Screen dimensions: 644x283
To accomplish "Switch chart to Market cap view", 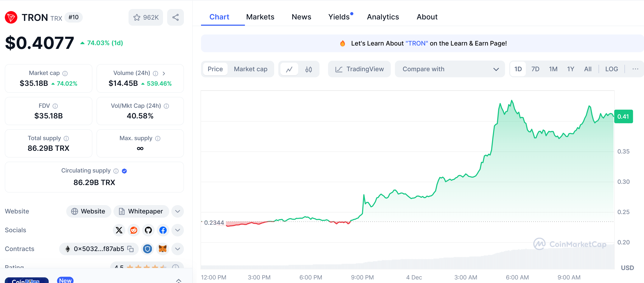I will 251,69.
